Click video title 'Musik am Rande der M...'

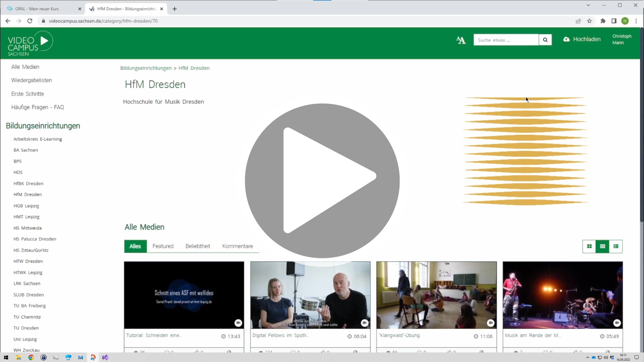[533, 335]
